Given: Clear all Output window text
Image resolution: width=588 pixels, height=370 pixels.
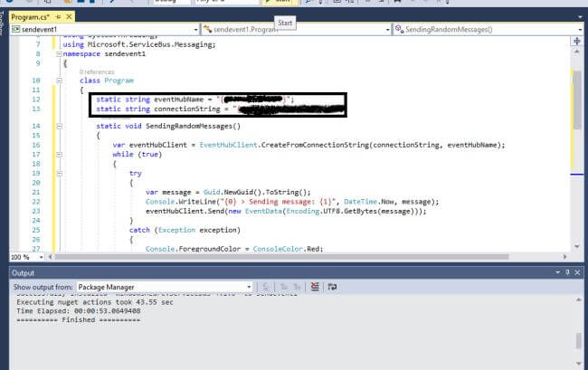Looking at the screenshot, I should tap(315, 287).
